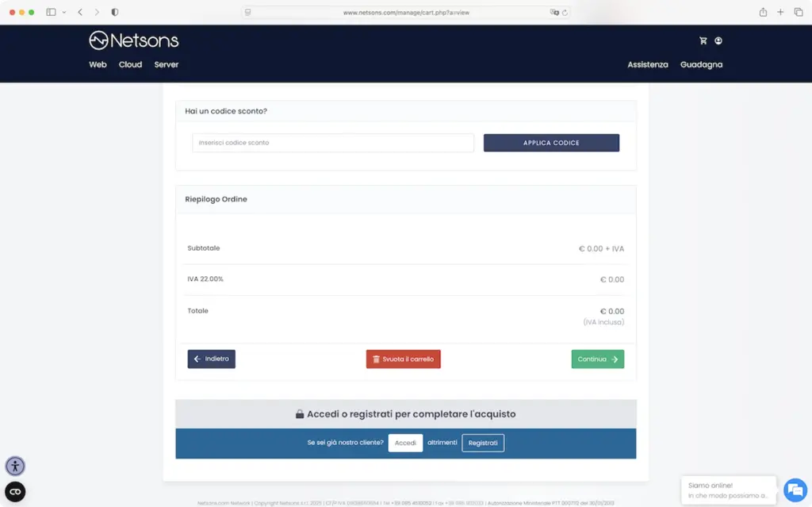
Task: Focus the discount code input field
Action: (x=333, y=143)
